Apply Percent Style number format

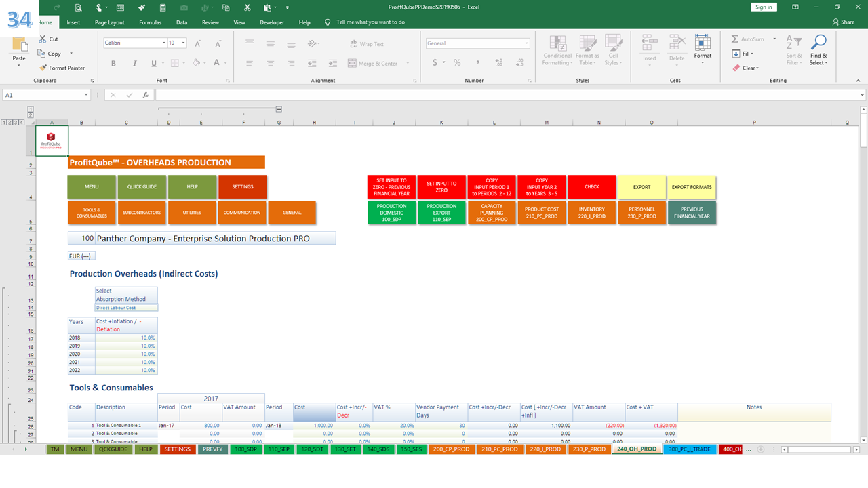457,62
